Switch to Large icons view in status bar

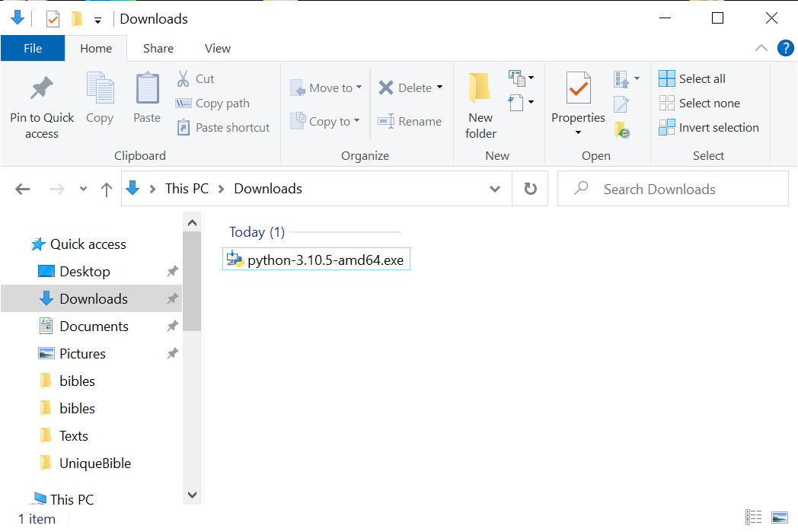[x=780, y=518]
